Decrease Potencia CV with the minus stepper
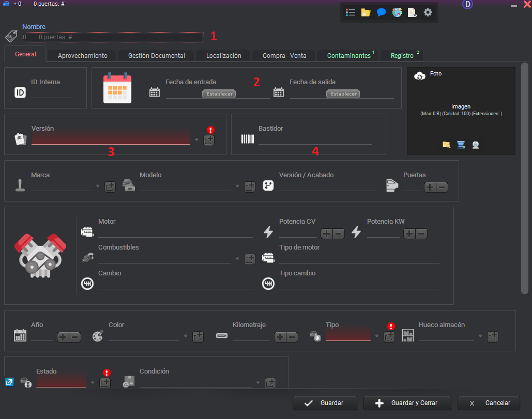532x419 pixels. [x=339, y=234]
